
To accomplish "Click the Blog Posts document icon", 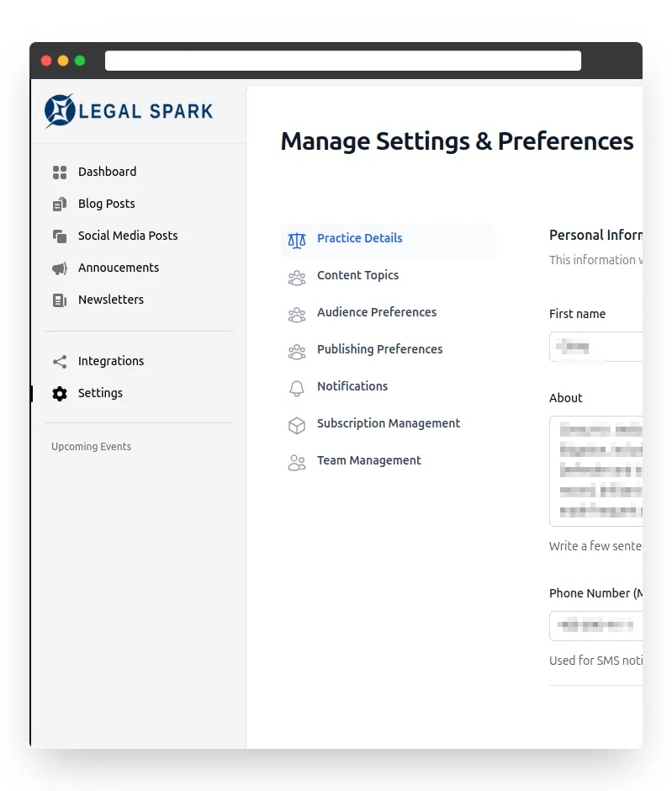I will pyautogui.click(x=60, y=204).
